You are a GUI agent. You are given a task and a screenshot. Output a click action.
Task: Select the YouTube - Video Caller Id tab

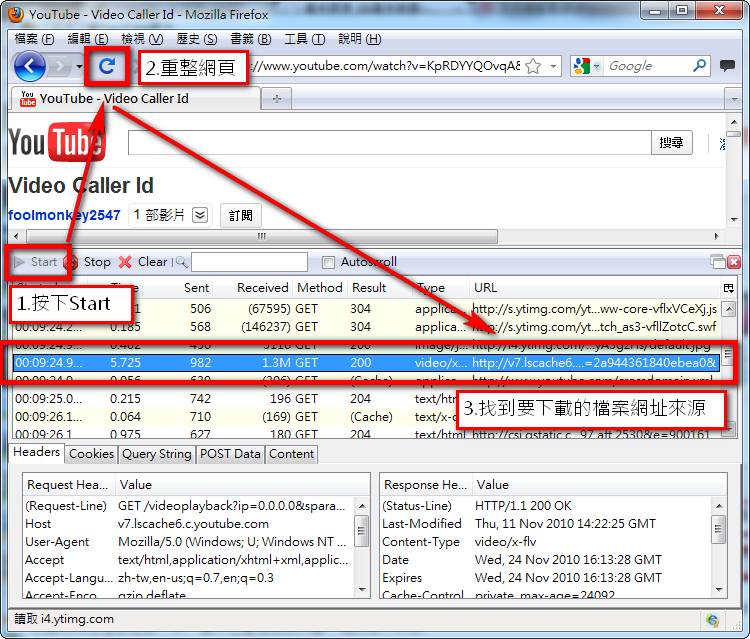pyautogui.click(x=135, y=99)
